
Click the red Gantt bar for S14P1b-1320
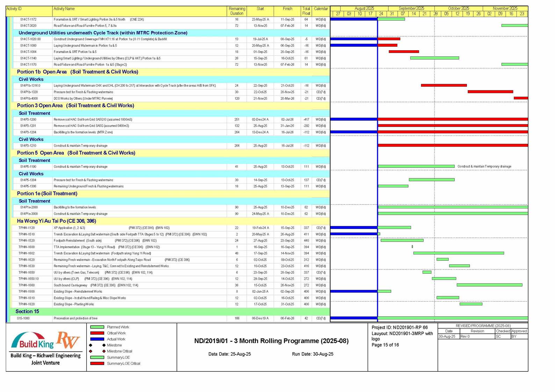click(x=490, y=92)
